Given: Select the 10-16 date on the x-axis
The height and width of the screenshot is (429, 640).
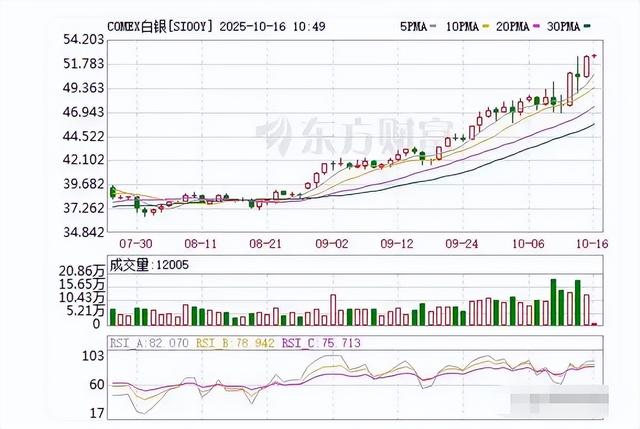Looking at the screenshot, I should coord(590,243).
